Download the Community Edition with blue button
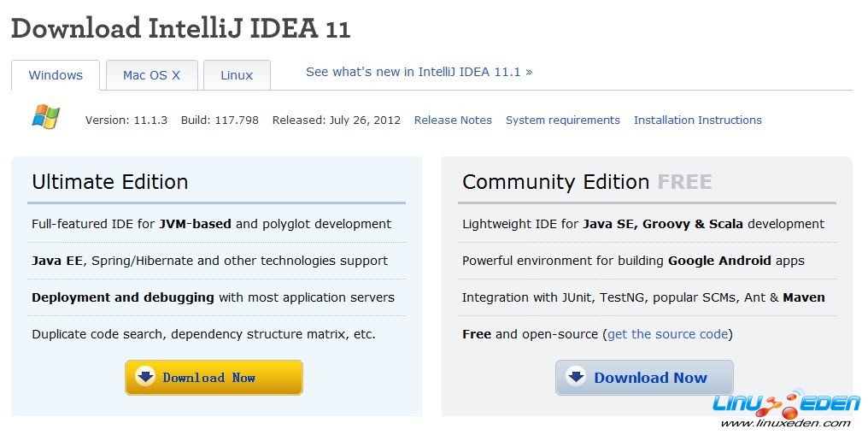 644,378
